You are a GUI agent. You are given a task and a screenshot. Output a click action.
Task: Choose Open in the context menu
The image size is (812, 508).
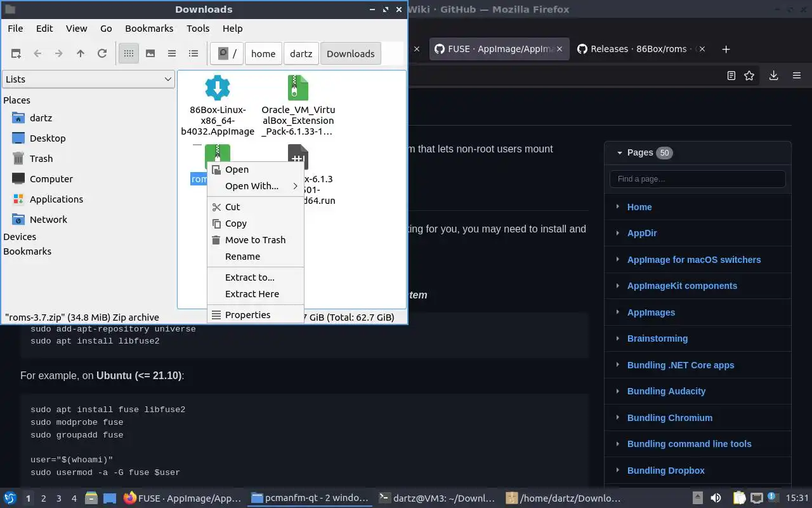tap(256, 170)
